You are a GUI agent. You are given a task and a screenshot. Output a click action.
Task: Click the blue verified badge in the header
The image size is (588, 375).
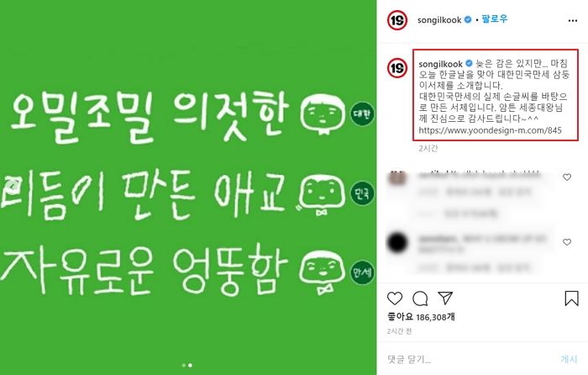[468, 19]
